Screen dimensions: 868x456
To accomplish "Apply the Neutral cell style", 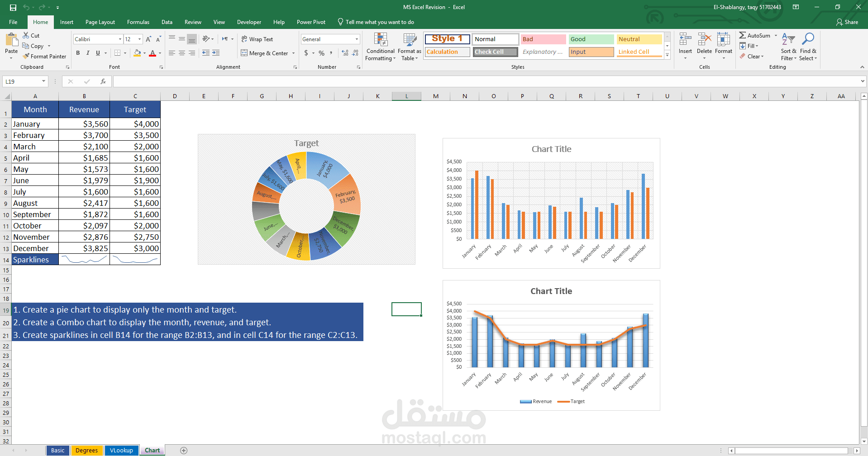I will 639,39.
